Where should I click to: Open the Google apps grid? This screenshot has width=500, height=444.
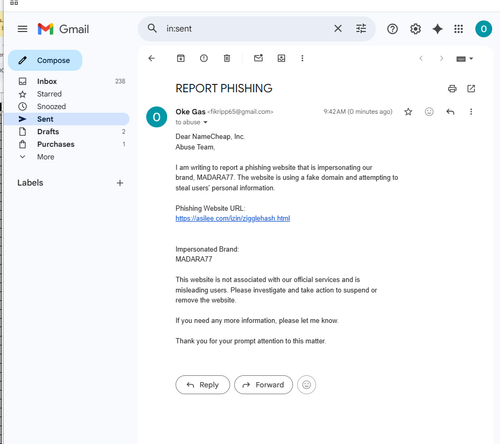458,29
